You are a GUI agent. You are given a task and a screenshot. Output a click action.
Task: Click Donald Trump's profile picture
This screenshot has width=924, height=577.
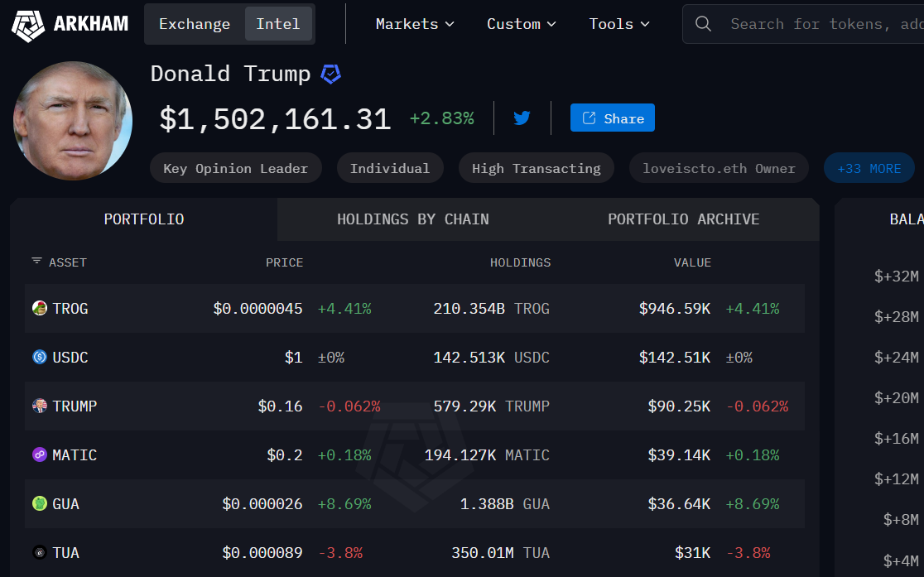[73, 121]
